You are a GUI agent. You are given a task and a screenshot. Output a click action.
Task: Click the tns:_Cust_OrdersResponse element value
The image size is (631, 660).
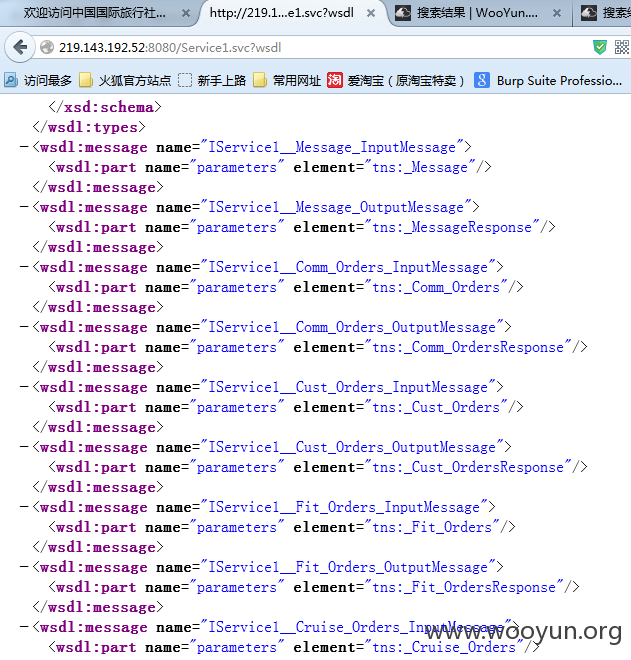(x=468, y=467)
